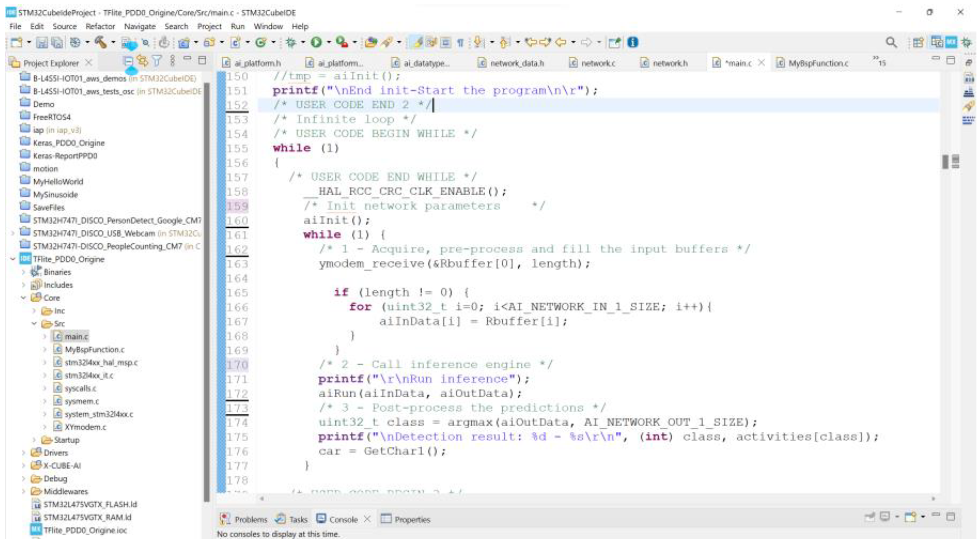
Task: Toggle Show Whitespace Characters pilcrow icon
Action: [x=460, y=42]
